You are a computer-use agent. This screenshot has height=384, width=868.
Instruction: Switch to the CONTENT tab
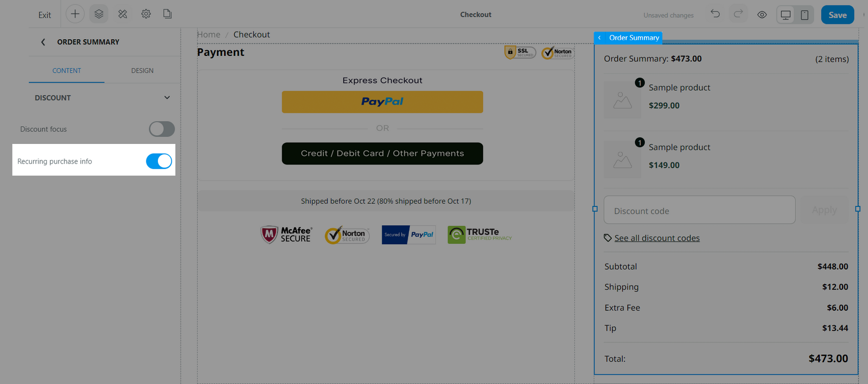click(x=67, y=71)
